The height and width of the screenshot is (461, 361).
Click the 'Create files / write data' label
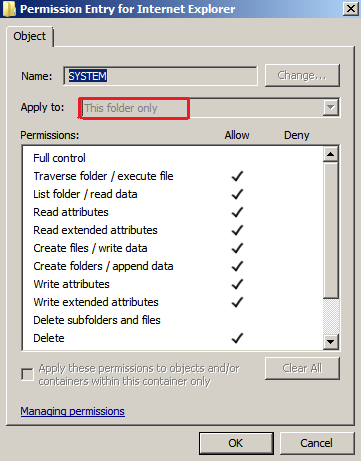[90, 248]
